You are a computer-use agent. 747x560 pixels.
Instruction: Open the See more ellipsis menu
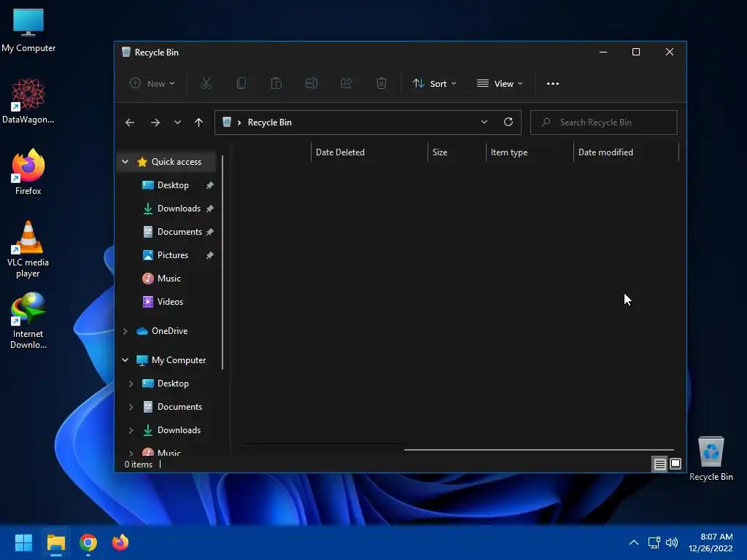point(553,83)
